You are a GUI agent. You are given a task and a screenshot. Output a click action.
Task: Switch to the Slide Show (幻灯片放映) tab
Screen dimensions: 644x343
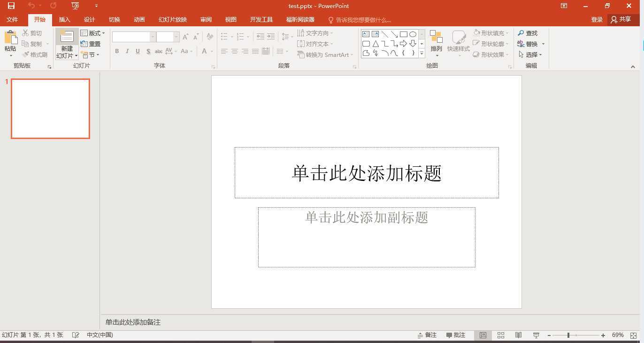pyautogui.click(x=173, y=20)
